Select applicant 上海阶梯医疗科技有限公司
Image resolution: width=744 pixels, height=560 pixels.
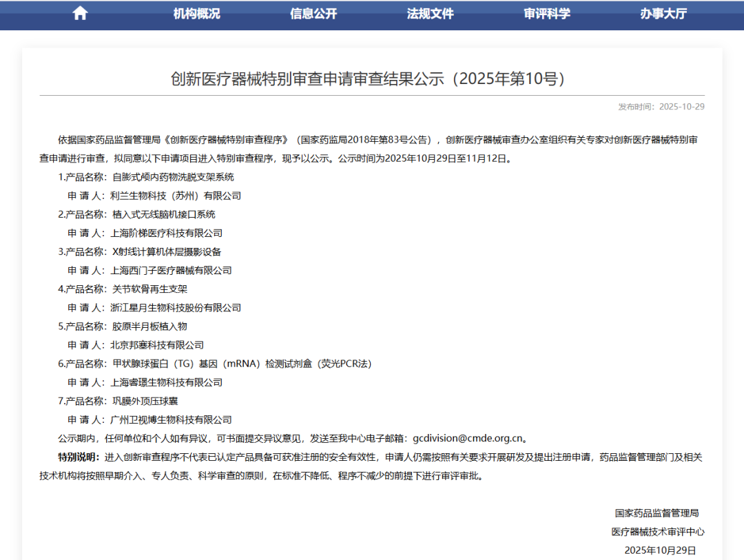[x=167, y=233]
